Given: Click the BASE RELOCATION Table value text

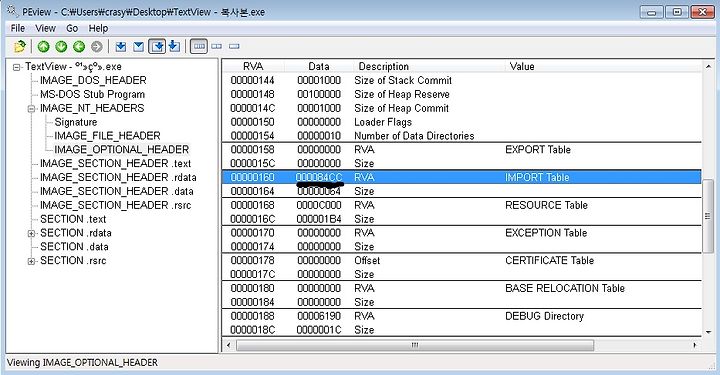Looking at the screenshot, I should [565, 288].
